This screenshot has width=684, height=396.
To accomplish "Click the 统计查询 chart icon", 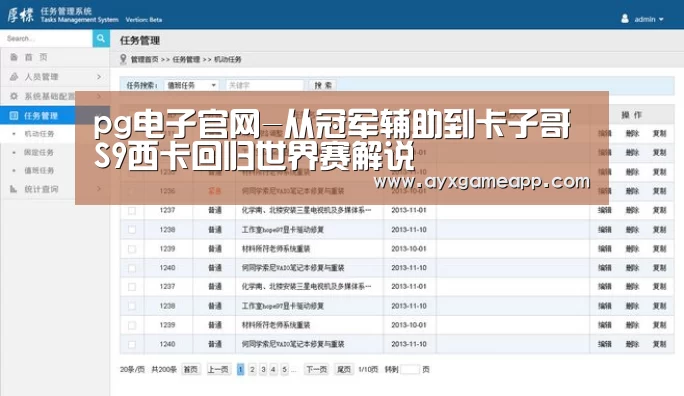I will pyautogui.click(x=14, y=189).
